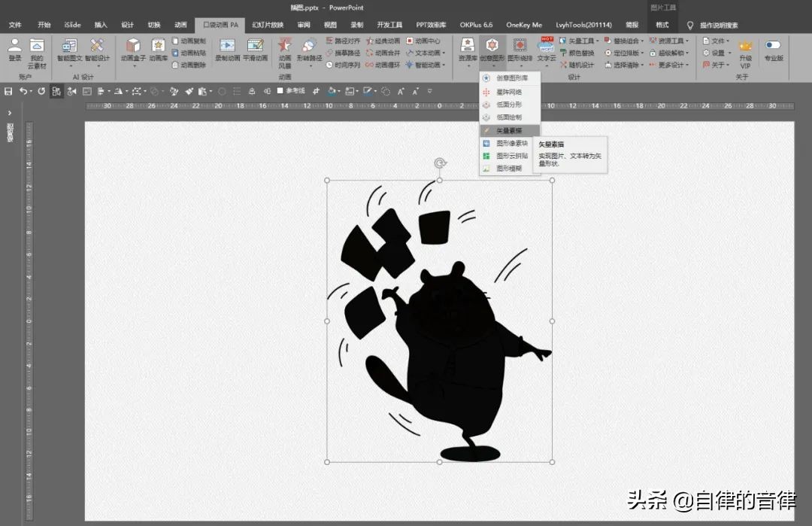Viewport: 812px width, 526px height.
Task: Click the 登录 login icon
Action: pos(15,46)
